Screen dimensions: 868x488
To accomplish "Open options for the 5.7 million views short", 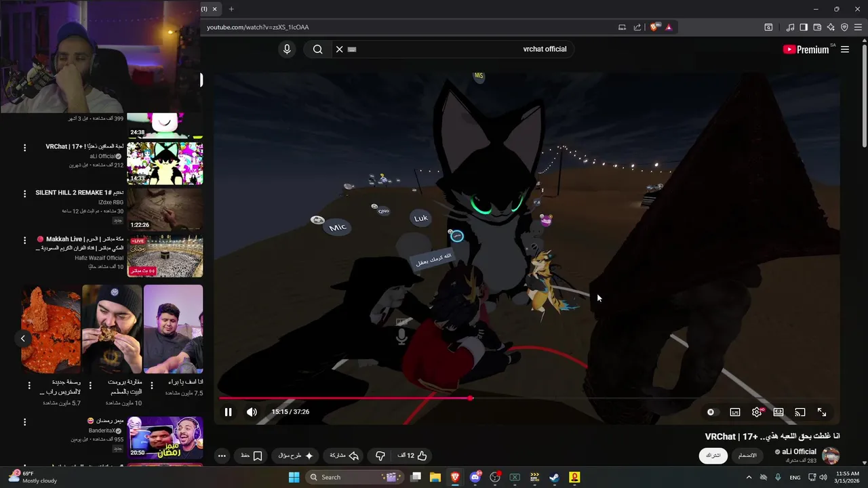I will point(29,385).
